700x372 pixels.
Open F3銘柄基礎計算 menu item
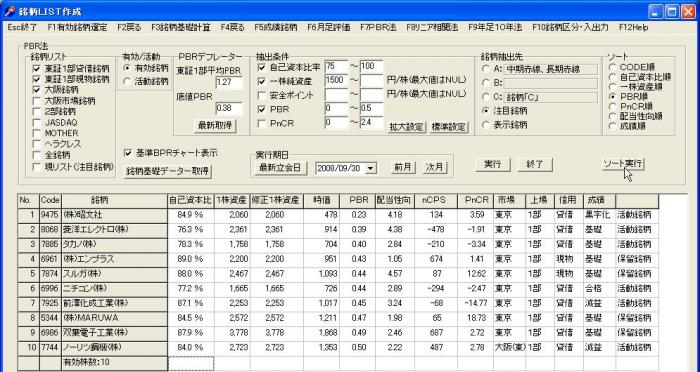pyautogui.click(x=181, y=27)
